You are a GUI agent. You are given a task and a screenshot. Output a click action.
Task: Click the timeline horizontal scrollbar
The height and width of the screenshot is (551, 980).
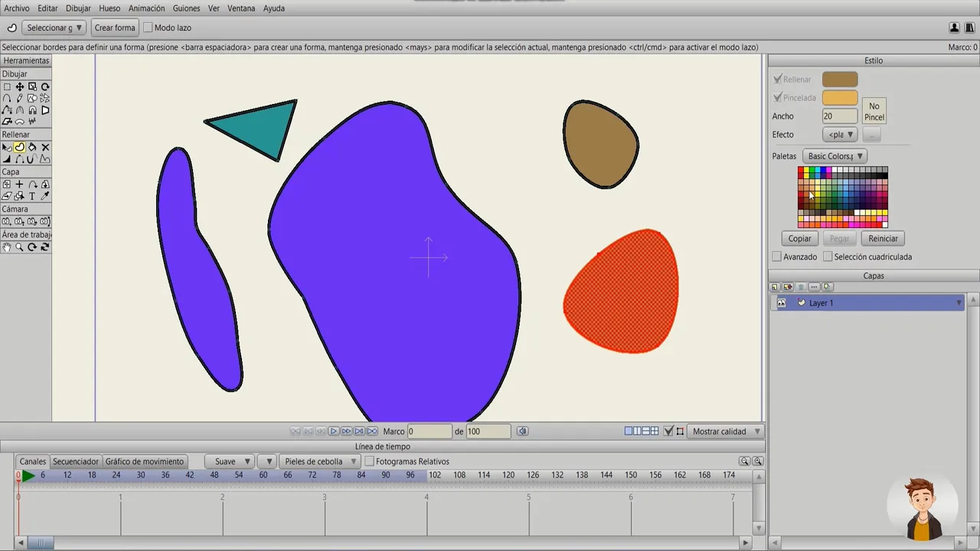click(383, 543)
